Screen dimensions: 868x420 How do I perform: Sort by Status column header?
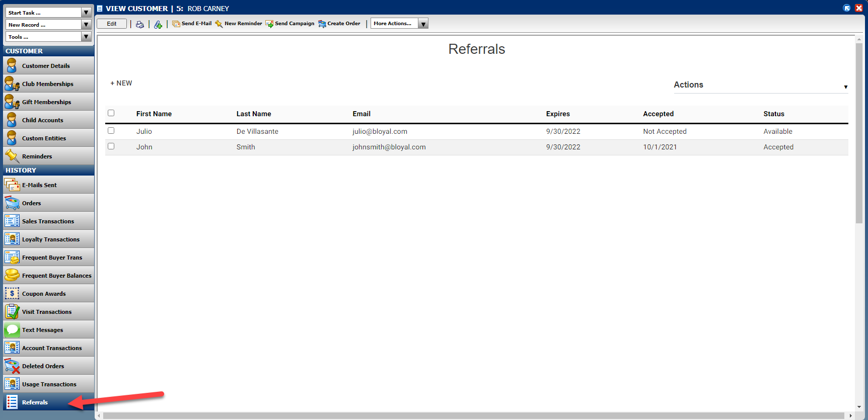click(x=774, y=114)
